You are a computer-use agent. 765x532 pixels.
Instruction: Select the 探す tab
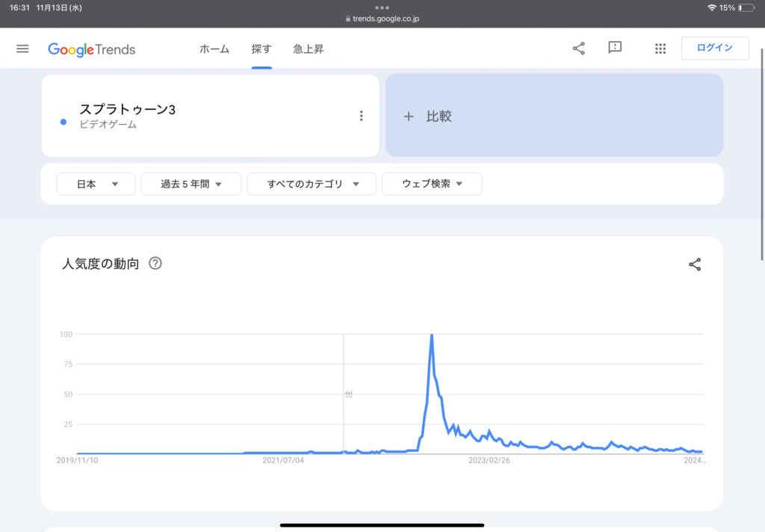pyautogui.click(x=261, y=49)
